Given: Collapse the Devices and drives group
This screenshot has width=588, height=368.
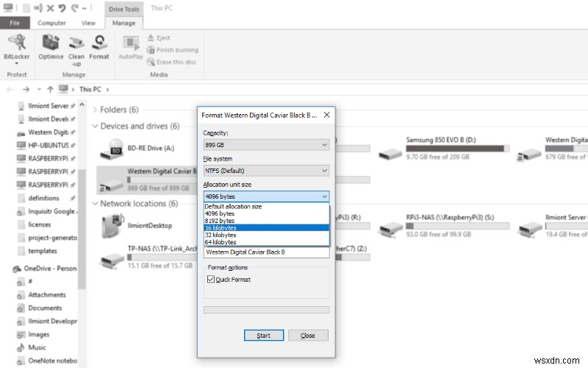Looking at the screenshot, I should (x=95, y=126).
